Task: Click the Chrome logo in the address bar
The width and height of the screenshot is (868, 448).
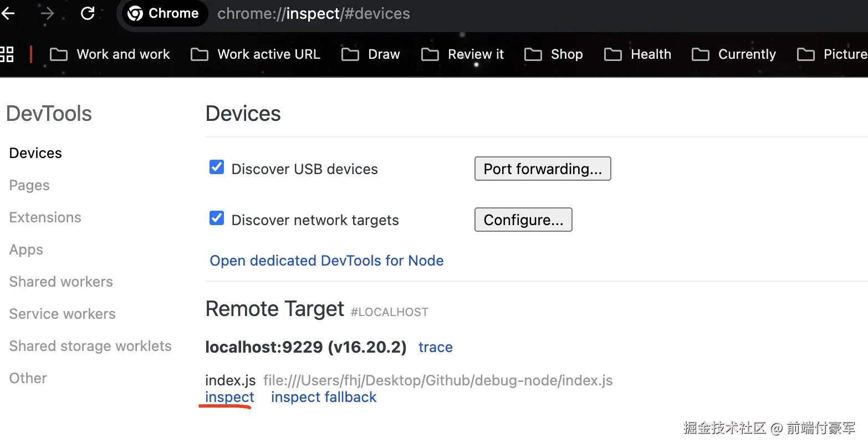Action: (x=135, y=13)
